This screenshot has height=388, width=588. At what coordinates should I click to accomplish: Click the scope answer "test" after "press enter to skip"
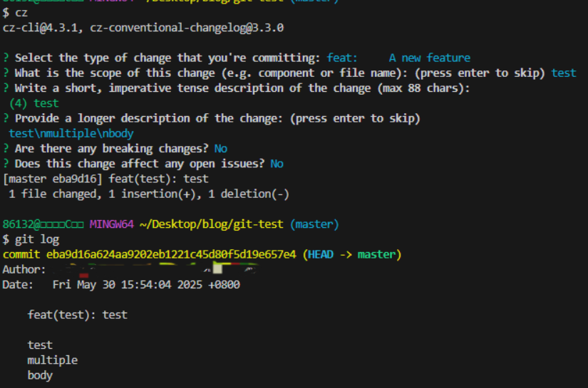pos(563,73)
